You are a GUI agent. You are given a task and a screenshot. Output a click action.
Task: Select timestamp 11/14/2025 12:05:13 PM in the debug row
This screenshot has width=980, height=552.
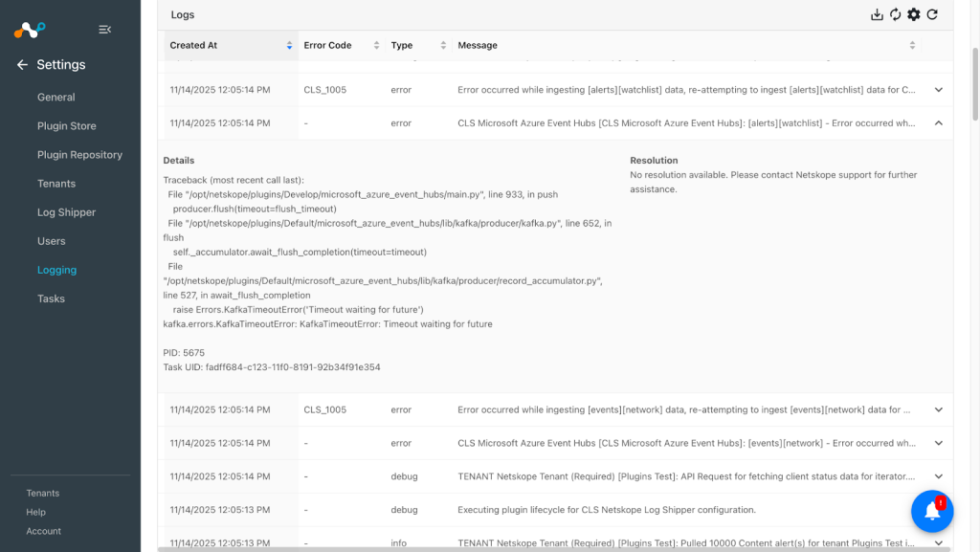coord(220,510)
